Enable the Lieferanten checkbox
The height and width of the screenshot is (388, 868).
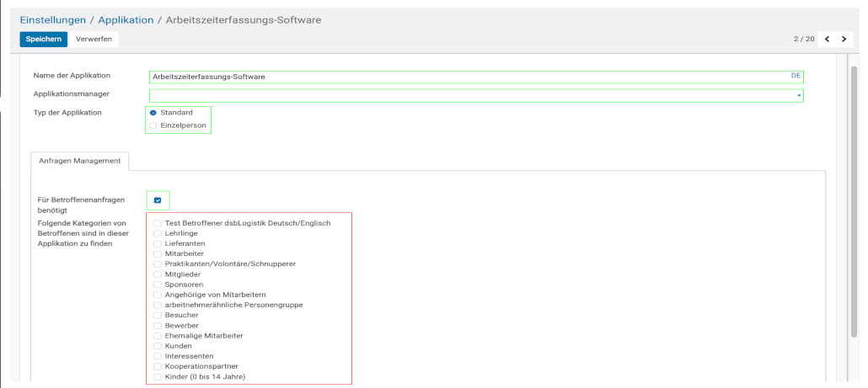[x=158, y=243]
